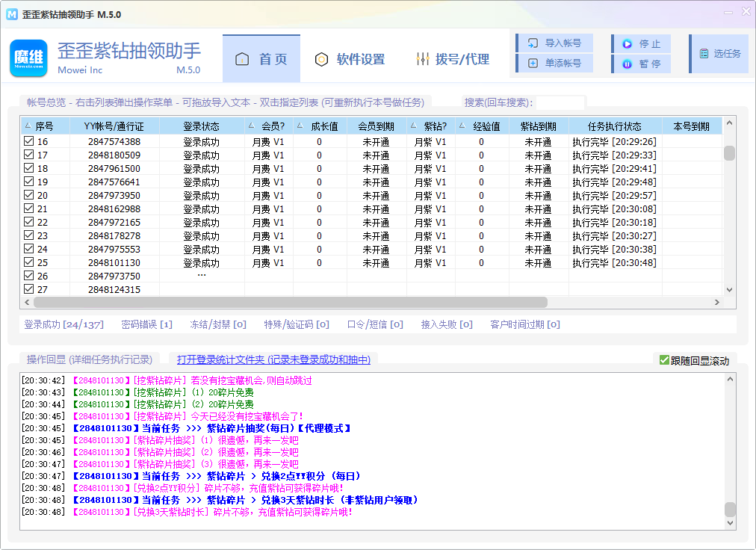Click the log panel down scroll arrow
This screenshot has height=550, width=756.
point(730,523)
